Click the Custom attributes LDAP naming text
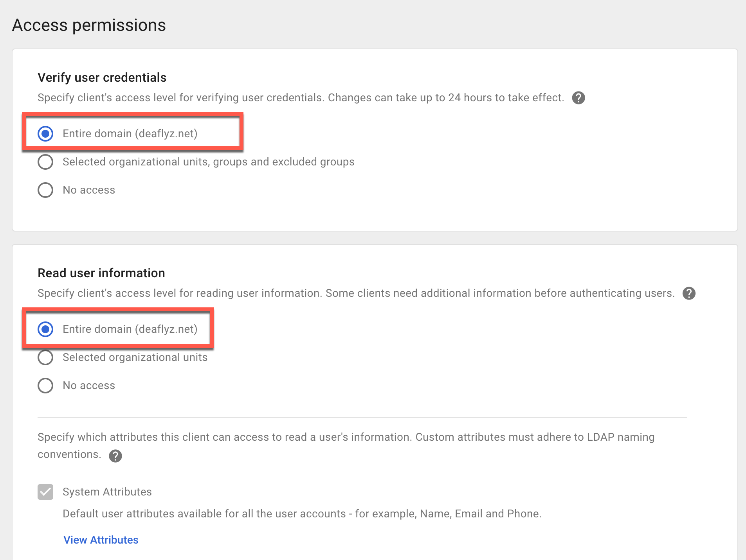 [x=535, y=437]
